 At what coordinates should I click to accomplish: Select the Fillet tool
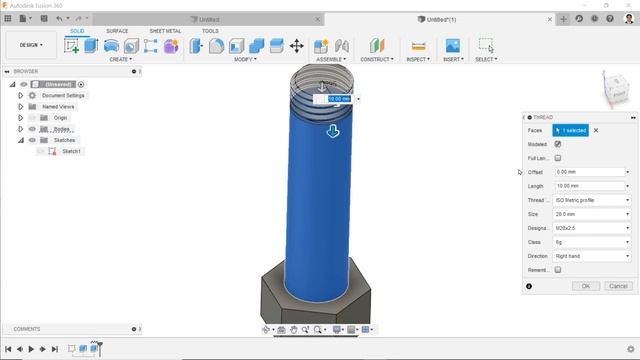tap(216, 46)
